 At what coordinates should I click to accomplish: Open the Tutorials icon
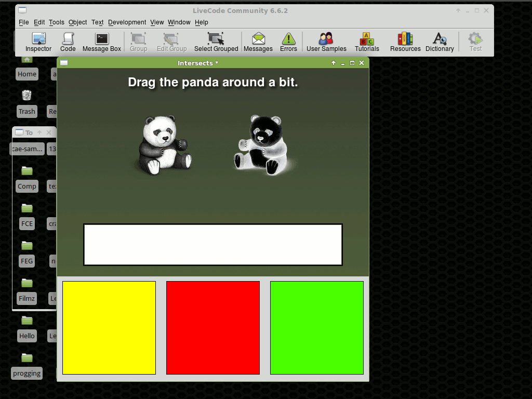click(x=367, y=42)
